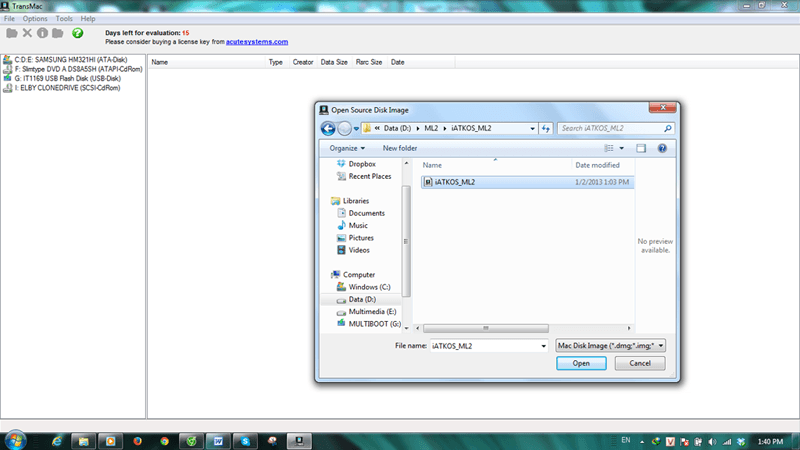Open the Help menu

point(88,19)
